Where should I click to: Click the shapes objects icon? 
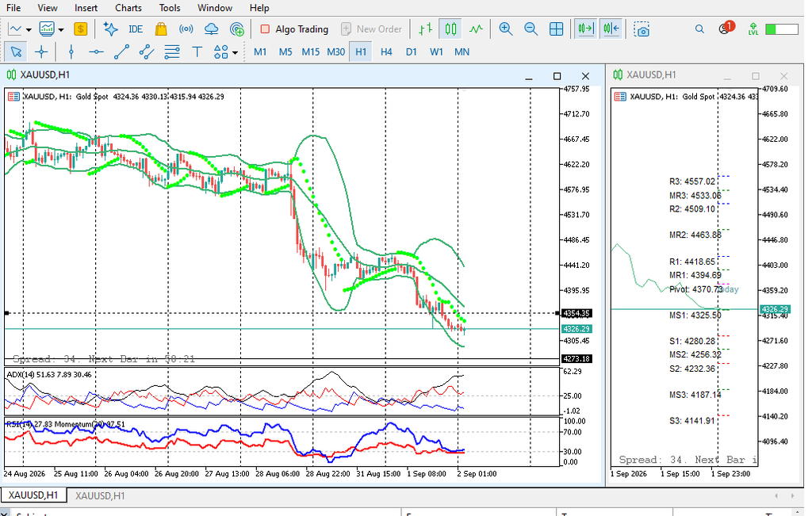click(221, 52)
